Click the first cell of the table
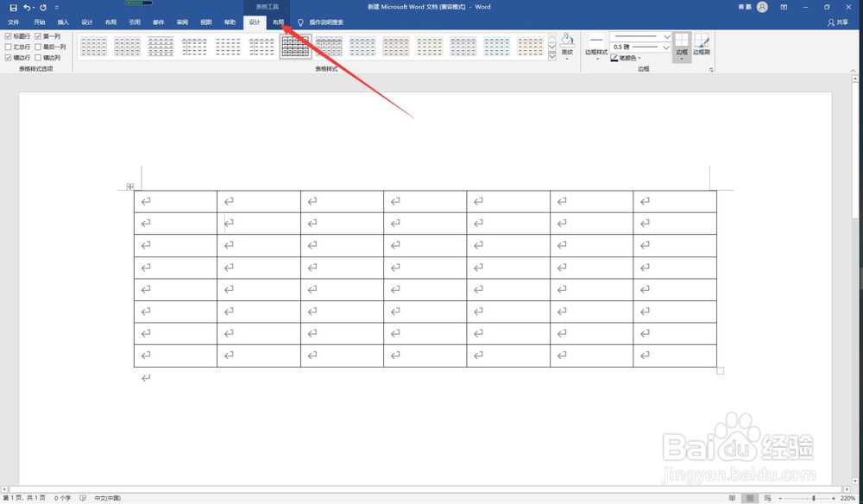This screenshot has width=863, height=504. pos(175,201)
